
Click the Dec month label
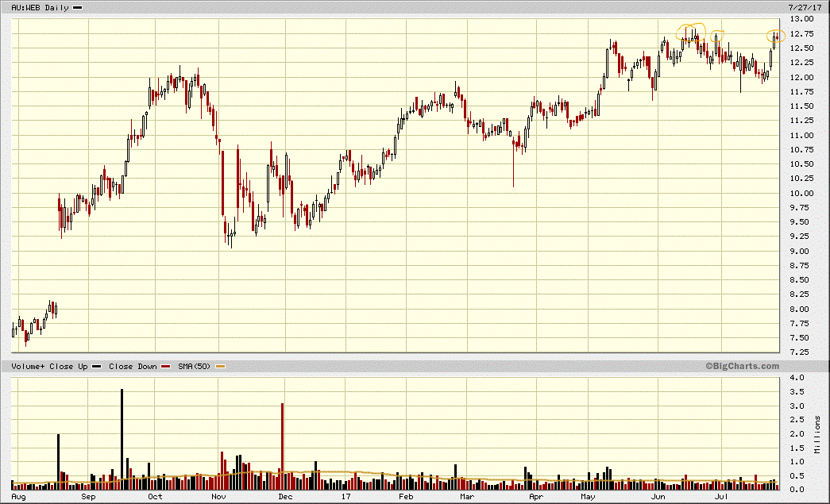coord(285,497)
